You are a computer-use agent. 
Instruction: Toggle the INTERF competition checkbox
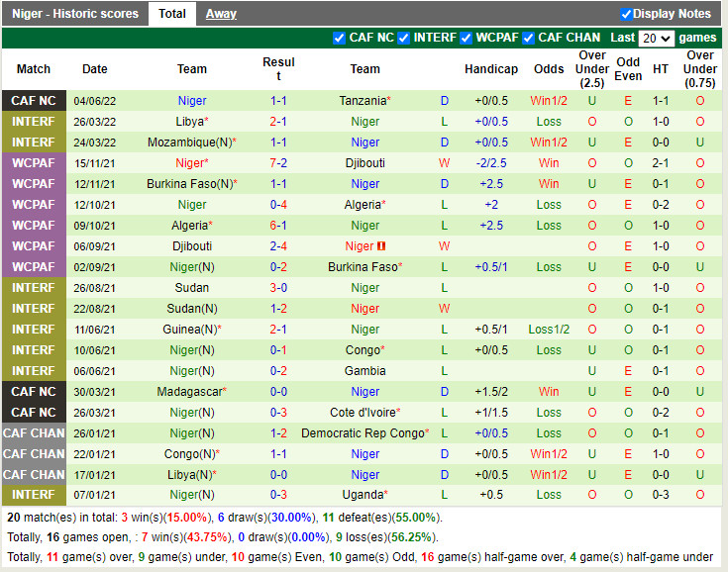pyautogui.click(x=404, y=38)
